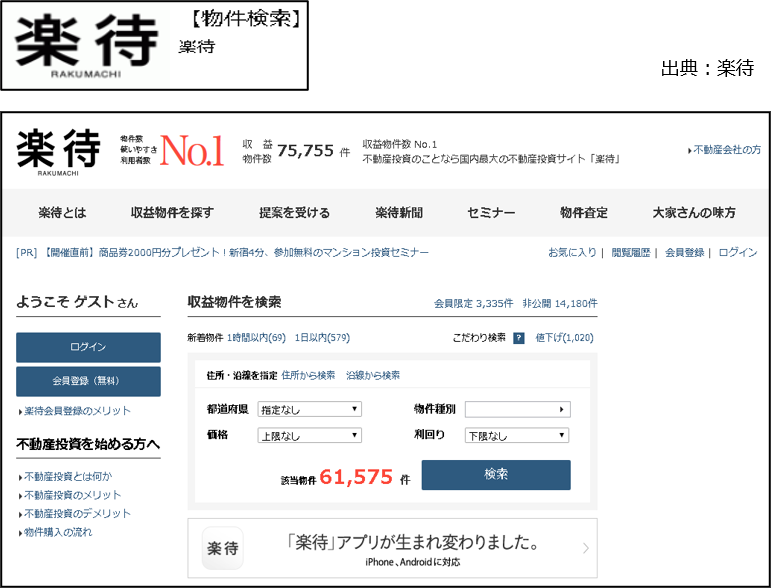Switch to 沿線から検索 option
771x588 pixels.
tap(373, 376)
